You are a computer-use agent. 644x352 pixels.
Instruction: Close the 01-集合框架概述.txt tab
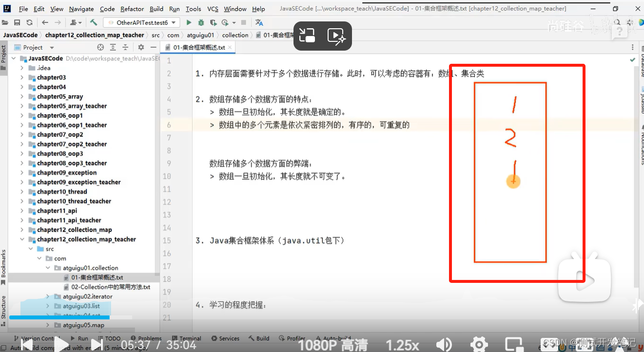coord(231,47)
